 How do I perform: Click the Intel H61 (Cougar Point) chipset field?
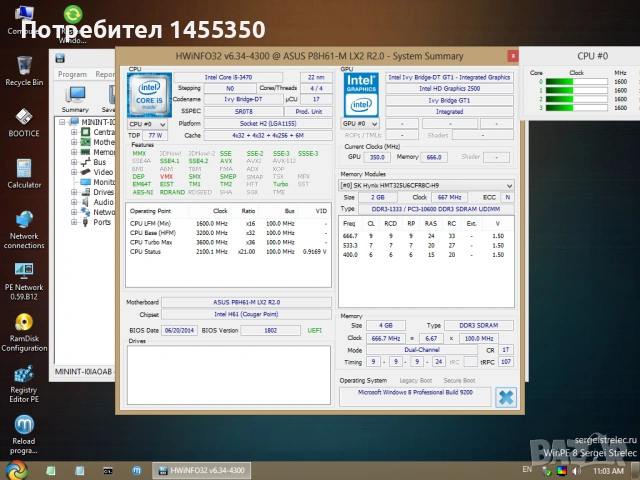(x=247, y=314)
